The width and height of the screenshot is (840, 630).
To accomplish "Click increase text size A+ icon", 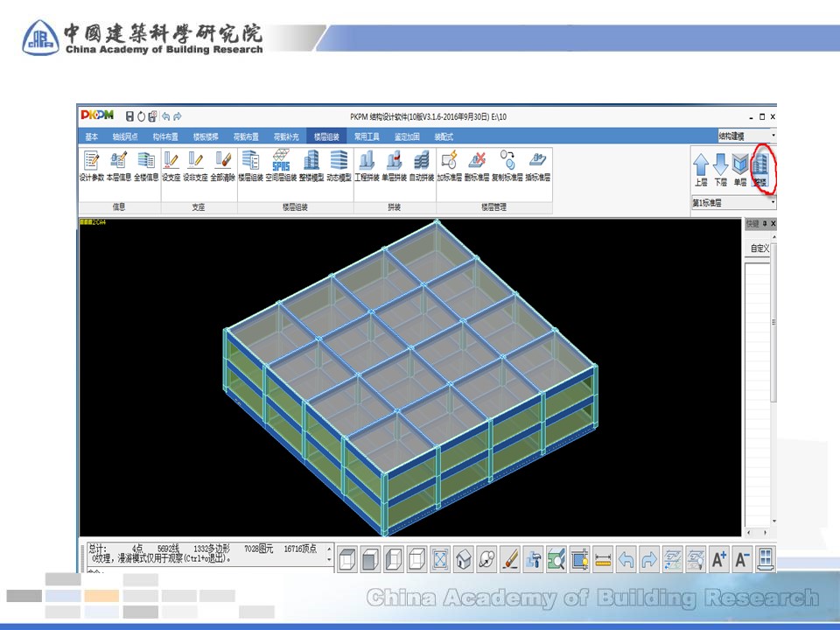I will tap(718, 558).
